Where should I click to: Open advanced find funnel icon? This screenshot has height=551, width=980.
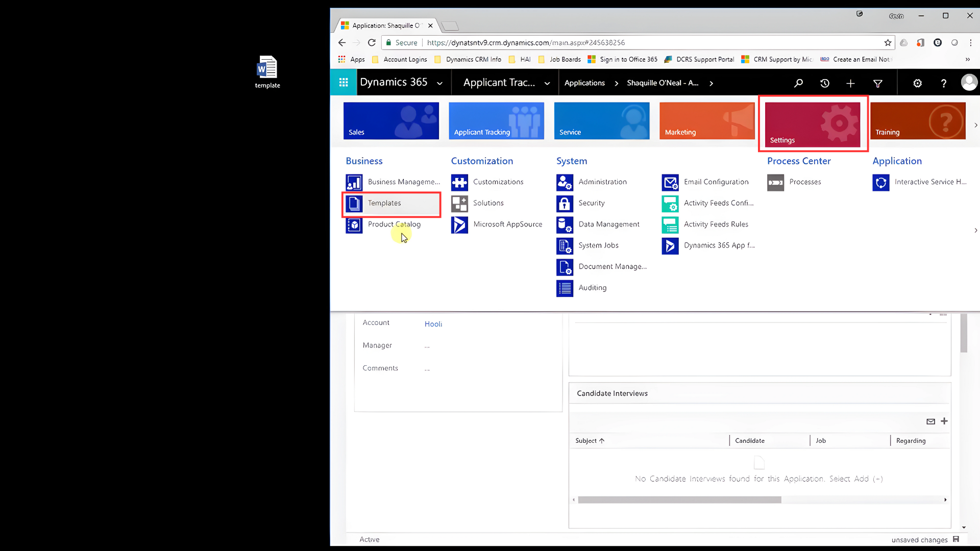(878, 83)
